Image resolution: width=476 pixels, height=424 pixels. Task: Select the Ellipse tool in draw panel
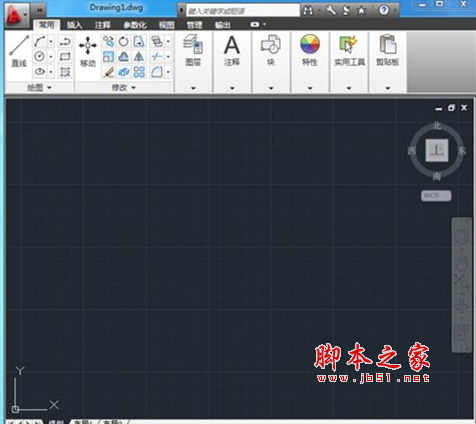point(40,71)
